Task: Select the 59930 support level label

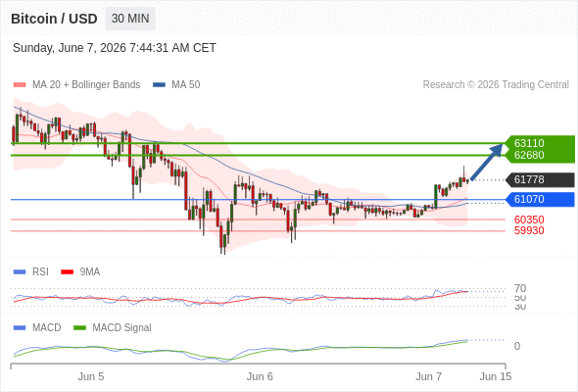Action: point(529,231)
